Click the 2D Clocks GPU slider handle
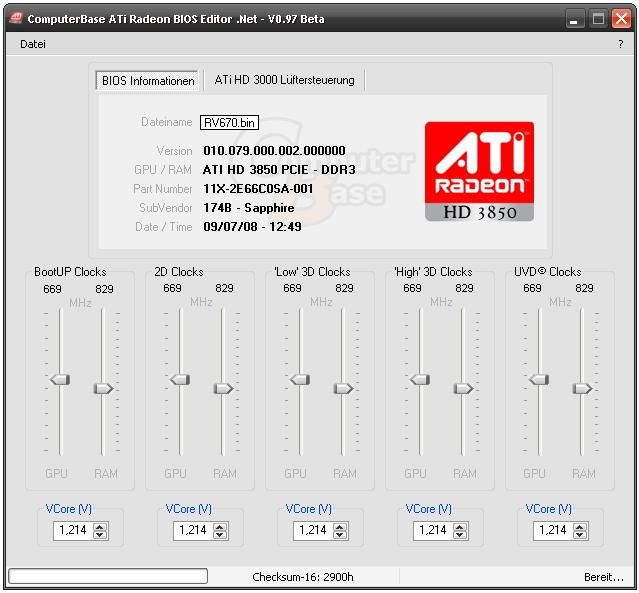639x593 pixels. pos(180,379)
